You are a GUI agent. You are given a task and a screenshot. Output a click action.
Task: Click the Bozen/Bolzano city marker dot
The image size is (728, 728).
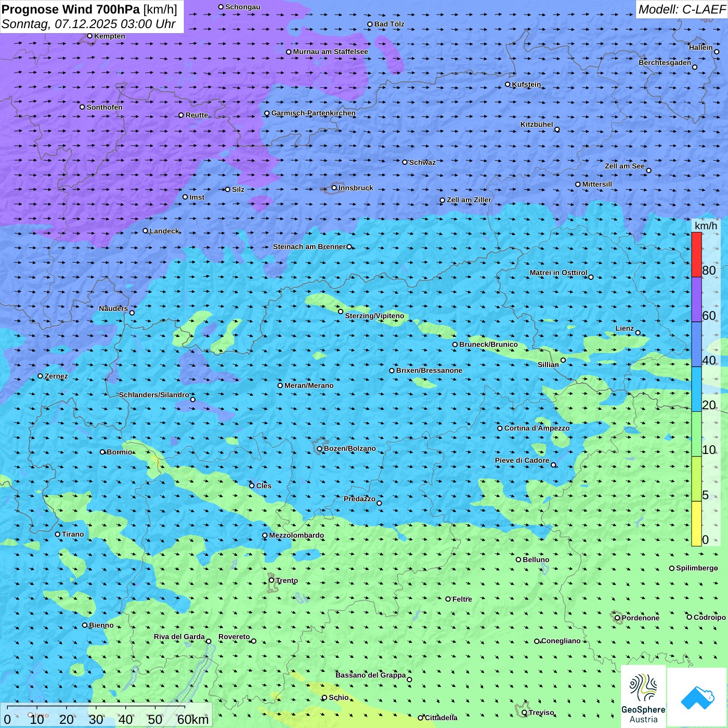pyautogui.click(x=319, y=448)
